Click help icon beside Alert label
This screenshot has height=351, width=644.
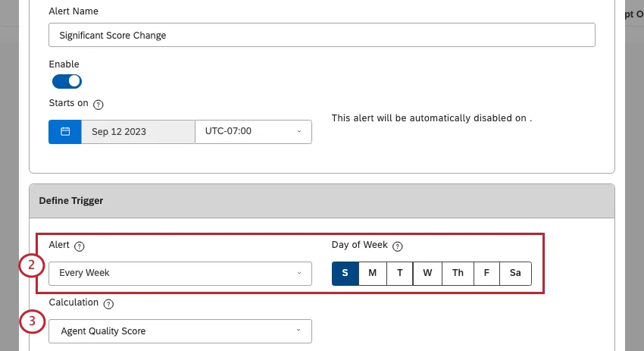[x=80, y=246]
